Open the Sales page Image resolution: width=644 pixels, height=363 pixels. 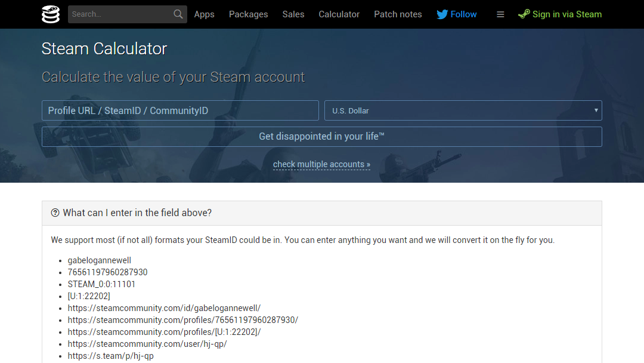[x=293, y=14]
